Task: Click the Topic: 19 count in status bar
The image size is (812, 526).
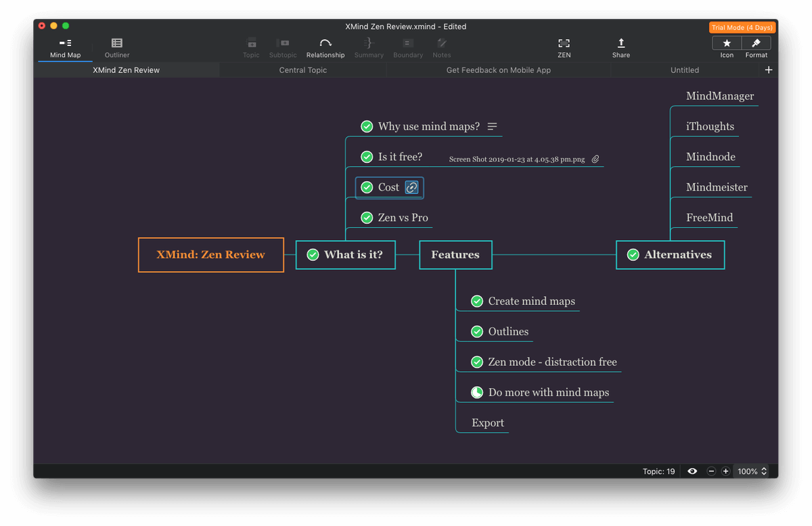Action: click(658, 471)
